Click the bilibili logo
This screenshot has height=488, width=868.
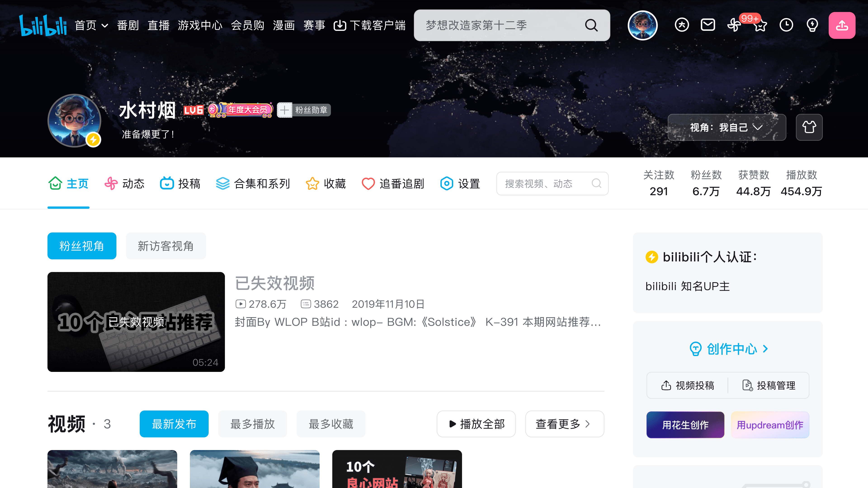click(x=43, y=25)
